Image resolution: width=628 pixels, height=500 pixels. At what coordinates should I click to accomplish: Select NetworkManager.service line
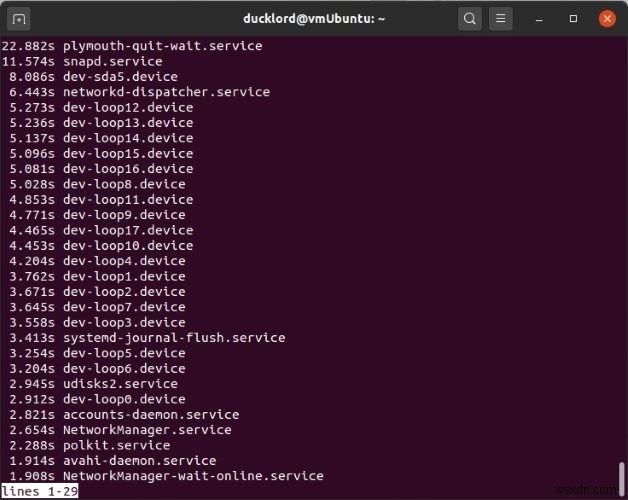tap(120, 430)
